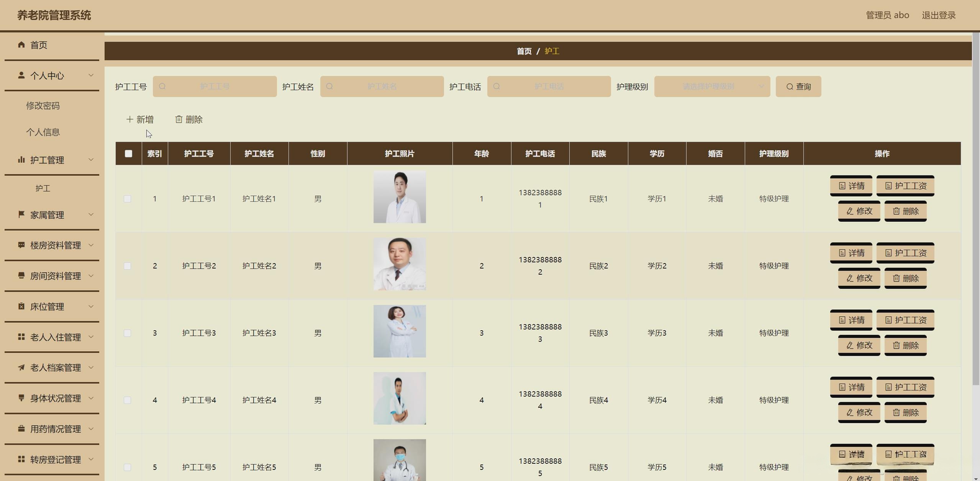Image resolution: width=980 pixels, height=481 pixels.
Task: Check the checkbox for row 护工工号3
Action: [x=128, y=333]
